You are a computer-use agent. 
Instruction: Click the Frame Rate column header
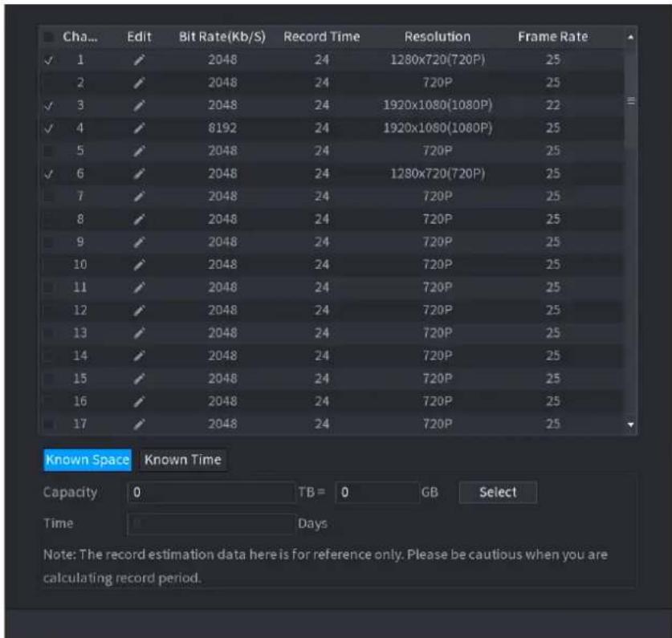552,37
